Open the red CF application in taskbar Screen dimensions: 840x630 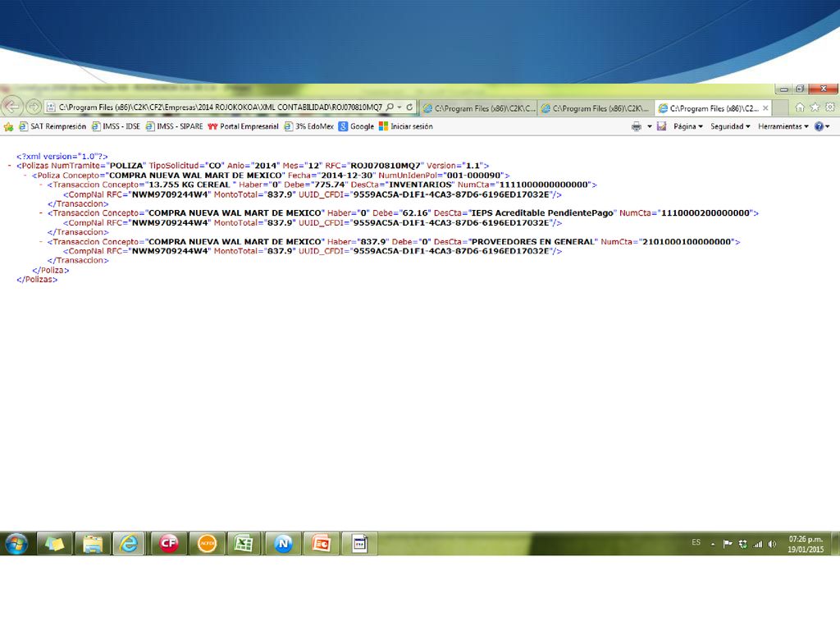pyautogui.click(x=169, y=544)
